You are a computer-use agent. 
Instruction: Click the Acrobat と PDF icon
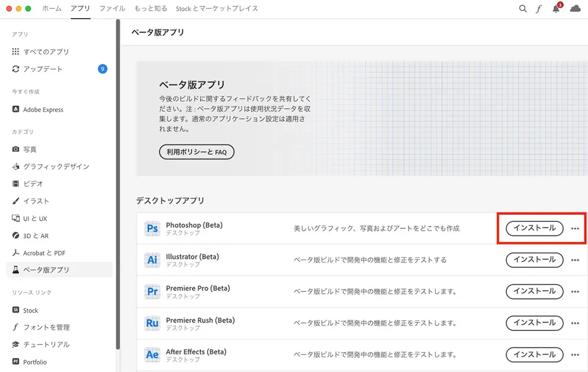tap(15, 253)
